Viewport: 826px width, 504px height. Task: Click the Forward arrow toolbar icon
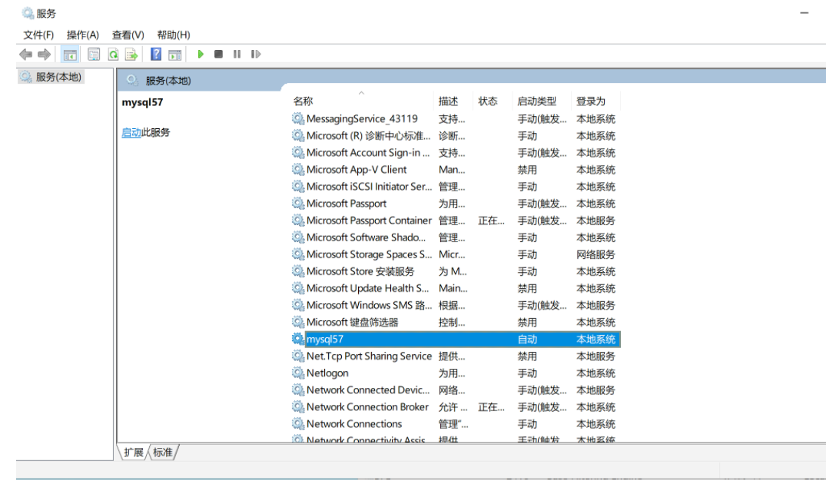[45, 55]
